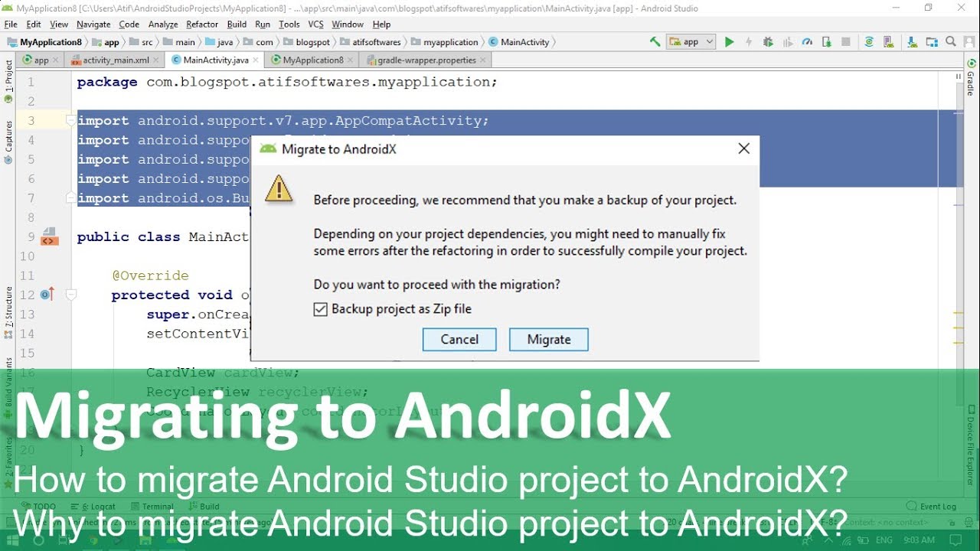Open the File menu
The image size is (980, 551).
(x=11, y=24)
